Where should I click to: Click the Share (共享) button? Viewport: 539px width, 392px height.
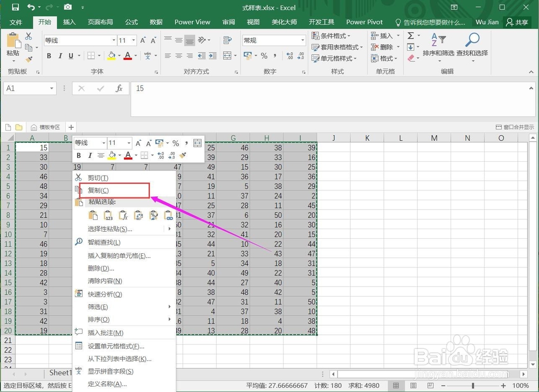[x=517, y=22]
